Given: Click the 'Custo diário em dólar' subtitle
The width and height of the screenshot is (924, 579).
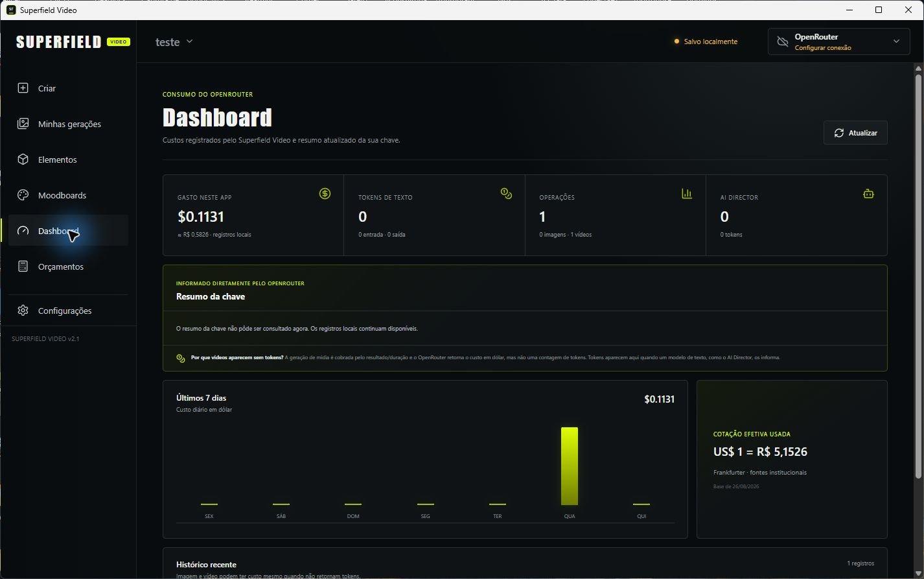Looking at the screenshot, I should click(x=204, y=410).
